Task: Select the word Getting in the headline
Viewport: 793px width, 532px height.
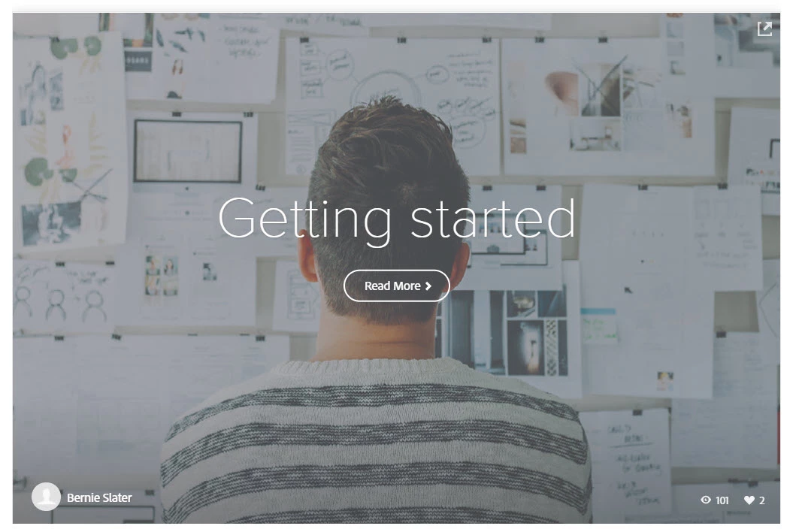Action: tap(304, 221)
